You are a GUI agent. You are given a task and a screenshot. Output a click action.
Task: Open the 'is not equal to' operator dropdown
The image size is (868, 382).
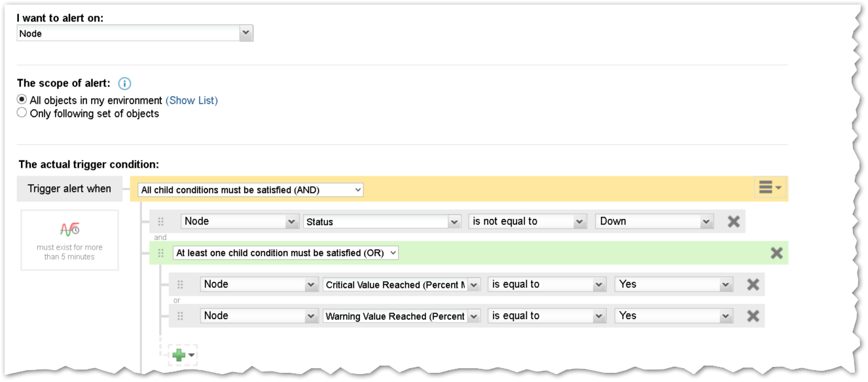point(527,221)
